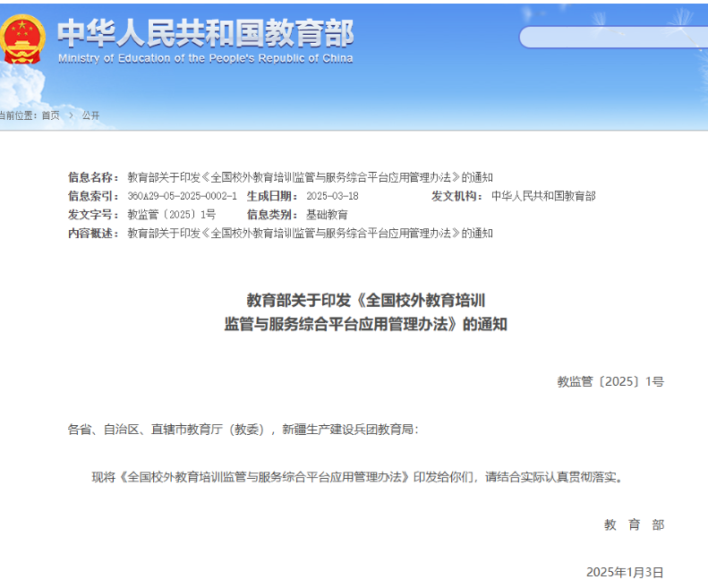Open the 公开 breadcrumb link
The width and height of the screenshot is (708, 588).
coord(90,115)
